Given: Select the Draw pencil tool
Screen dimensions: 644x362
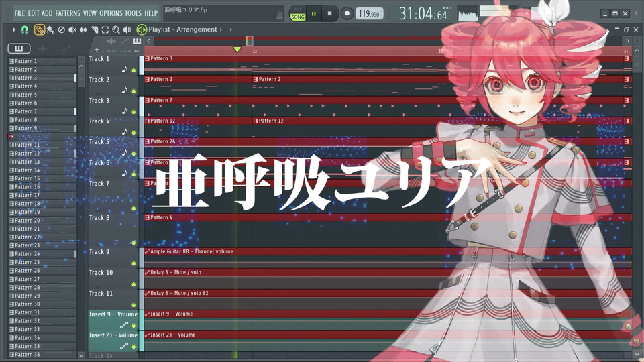Looking at the screenshot, I should click(40, 29).
